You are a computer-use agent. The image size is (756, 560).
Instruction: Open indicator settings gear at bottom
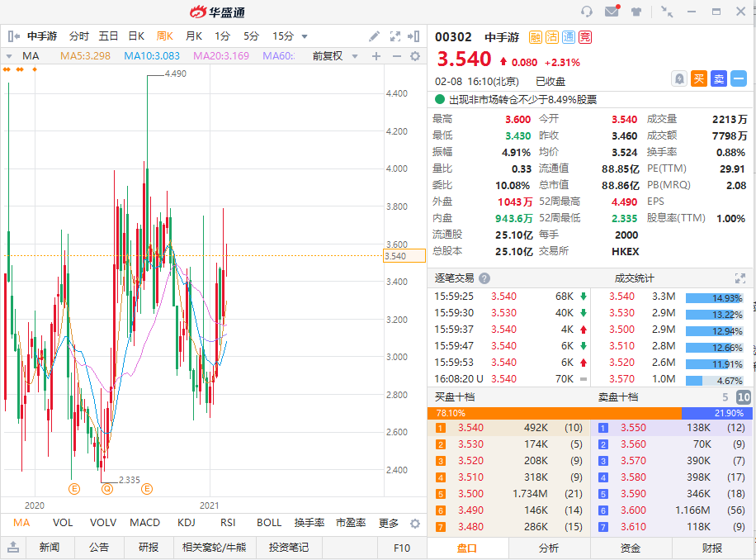(x=414, y=524)
